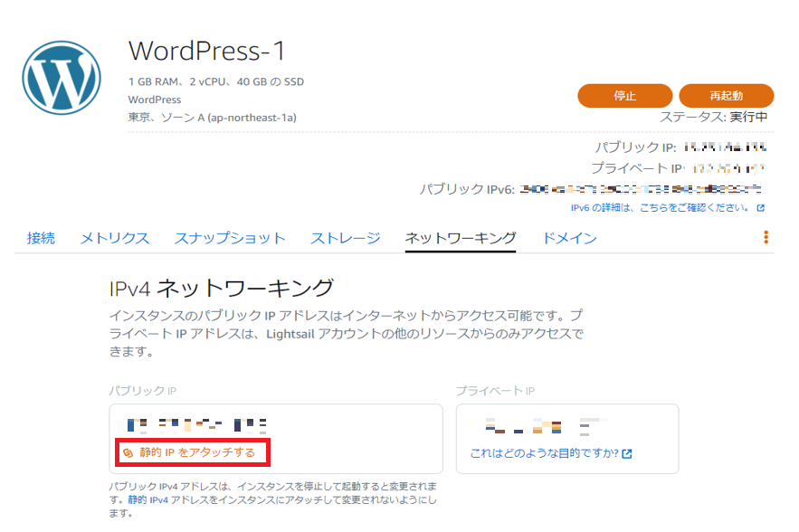Open the スナップショット tab
Image resolution: width=799 pixels, height=532 pixels.
point(230,238)
